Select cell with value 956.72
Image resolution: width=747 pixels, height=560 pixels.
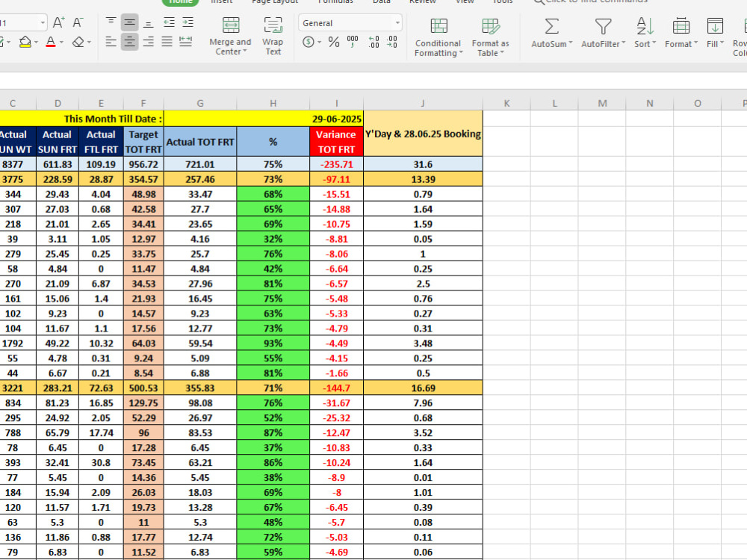tap(143, 164)
